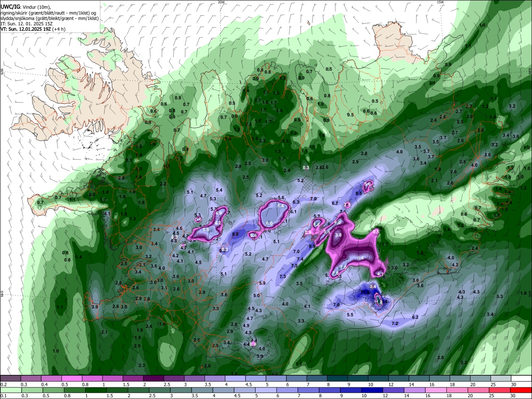Select the 'rigning/skúrir' legend description line

[48, 12]
